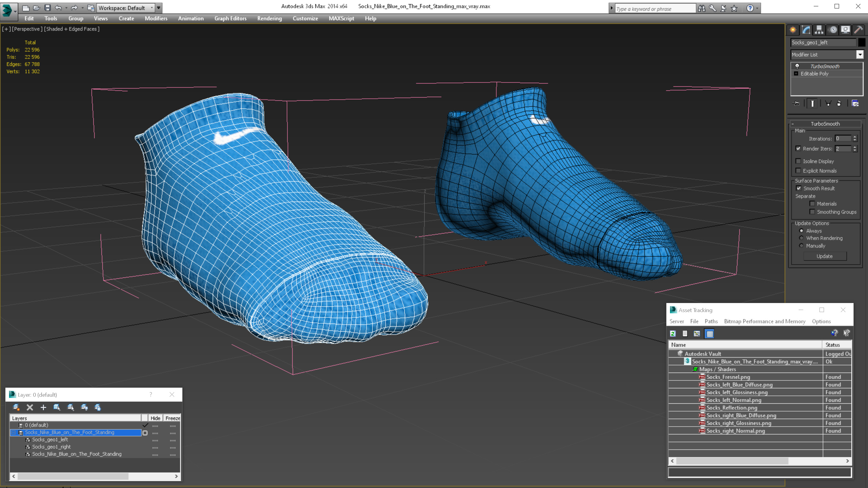This screenshot has height=488, width=868.
Task: Click the Undo arrow icon
Action: click(58, 8)
